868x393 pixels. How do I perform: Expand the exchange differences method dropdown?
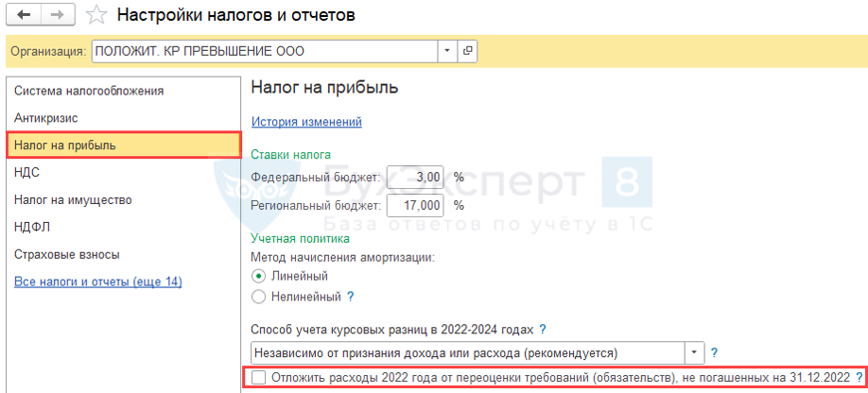pos(694,352)
